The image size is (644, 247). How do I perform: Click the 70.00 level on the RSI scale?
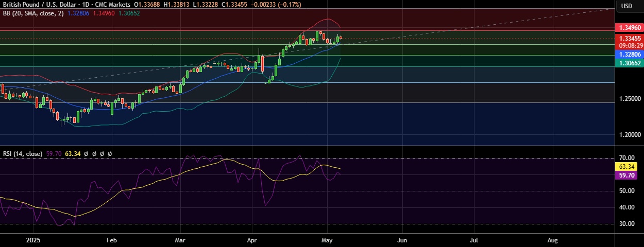pyautogui.click(x=626, y=158)
